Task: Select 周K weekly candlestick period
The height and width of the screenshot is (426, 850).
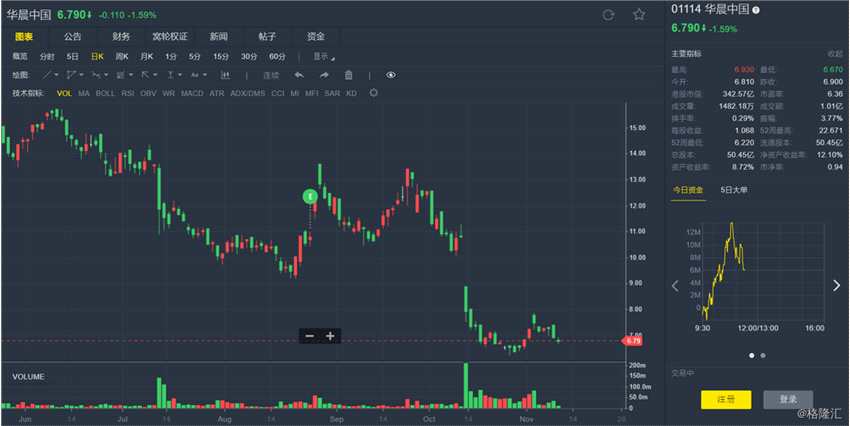Action: [x=121, y=56]
